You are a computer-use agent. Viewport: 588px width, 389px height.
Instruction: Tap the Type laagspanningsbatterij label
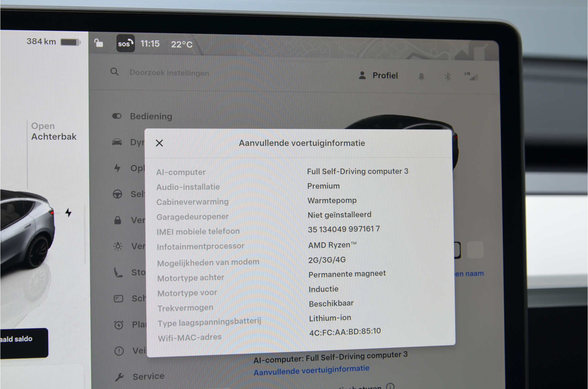tap(209, 322)
